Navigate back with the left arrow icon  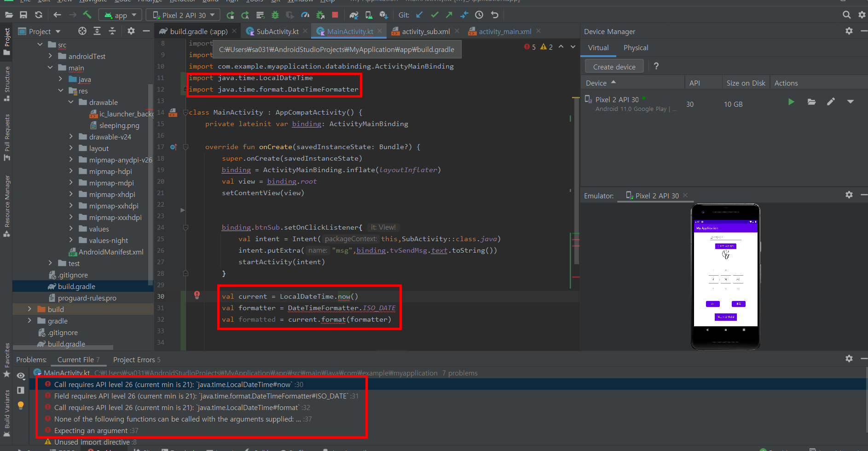tap(57, 15)
